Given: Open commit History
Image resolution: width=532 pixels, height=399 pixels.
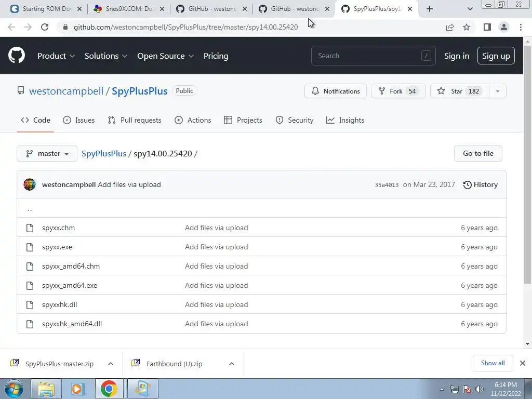Looking at the screenshot, I should [x=481, y=184].
